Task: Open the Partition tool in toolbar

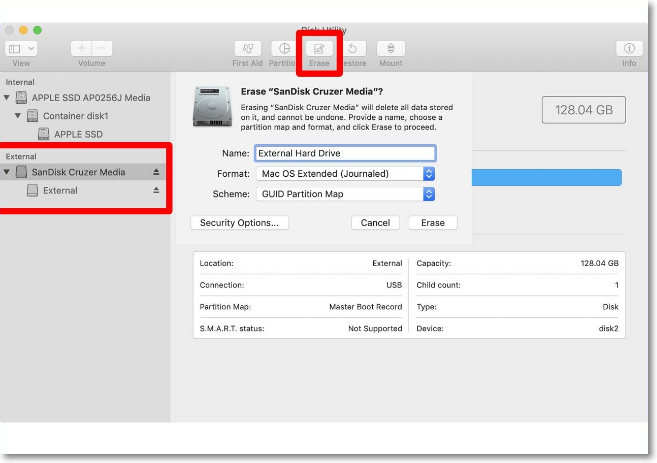Action: pos(284,49)
